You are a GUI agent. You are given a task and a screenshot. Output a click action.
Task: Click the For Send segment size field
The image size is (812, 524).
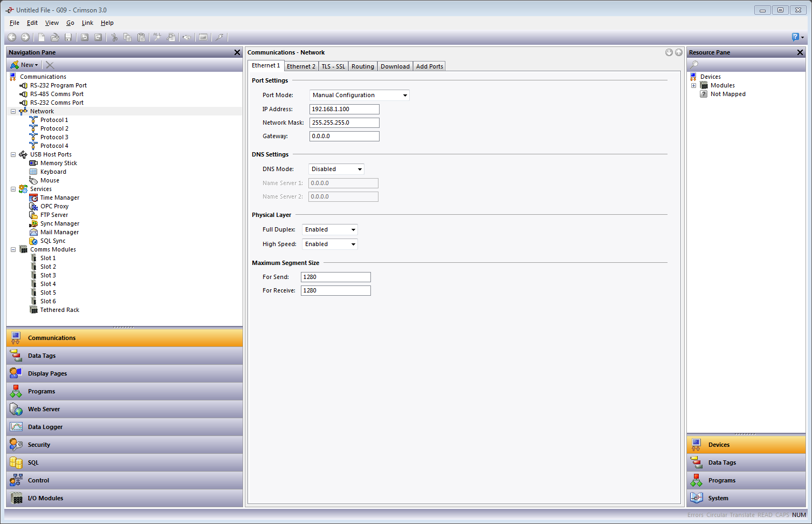336,277
